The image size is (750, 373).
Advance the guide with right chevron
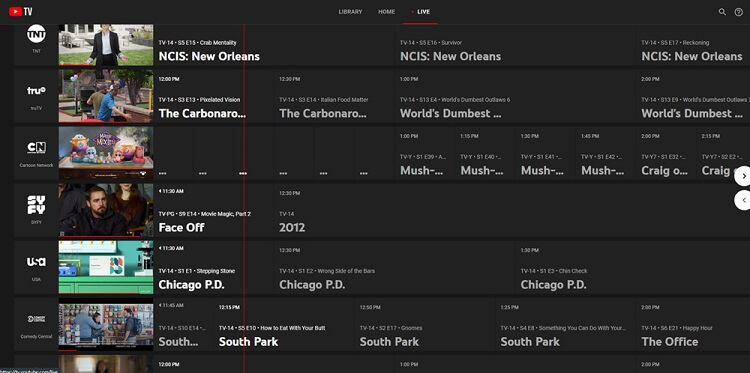click(743, 176)
